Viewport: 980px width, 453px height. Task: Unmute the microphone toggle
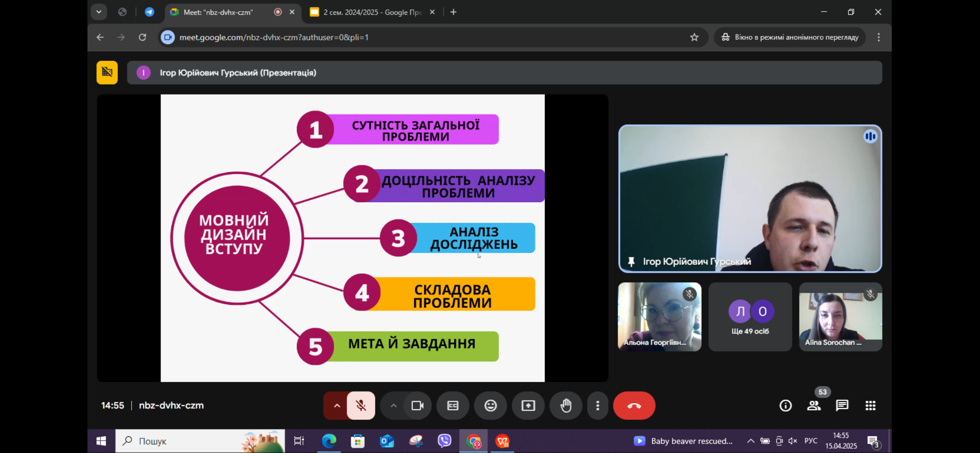tap(361, 405)
